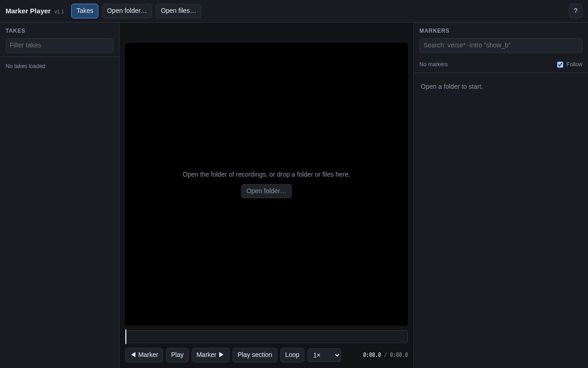The width and height of the screenshot is (588, 368).
Task: Open the 1× playback speed dropdown
Action: pos(324,355)
